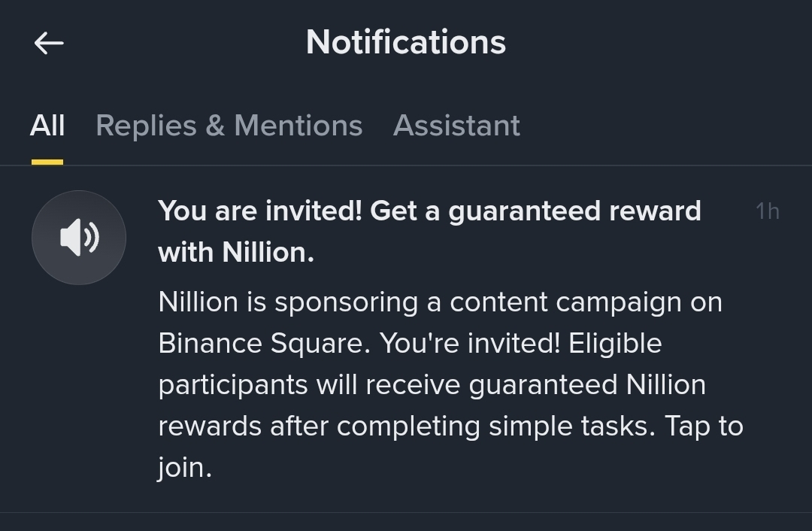
Task: Tap 'Binance Square' in the notification body
Action: pyautogui.click(x=264, y=344)
